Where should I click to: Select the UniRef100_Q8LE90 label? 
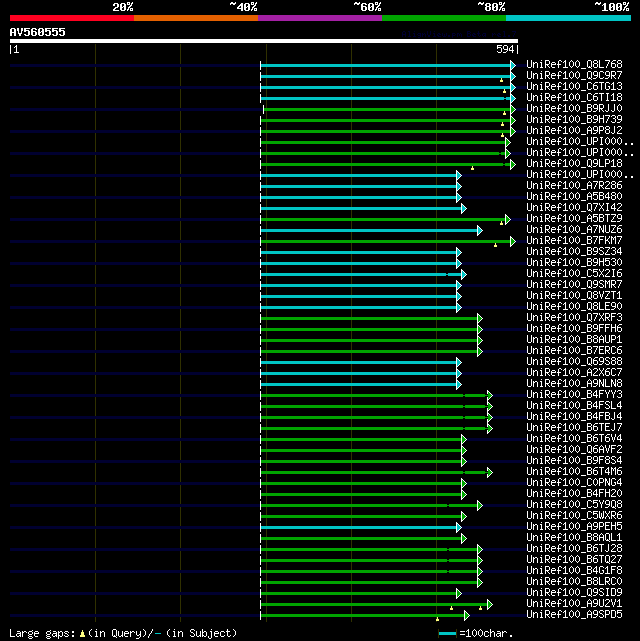(574, 307)
